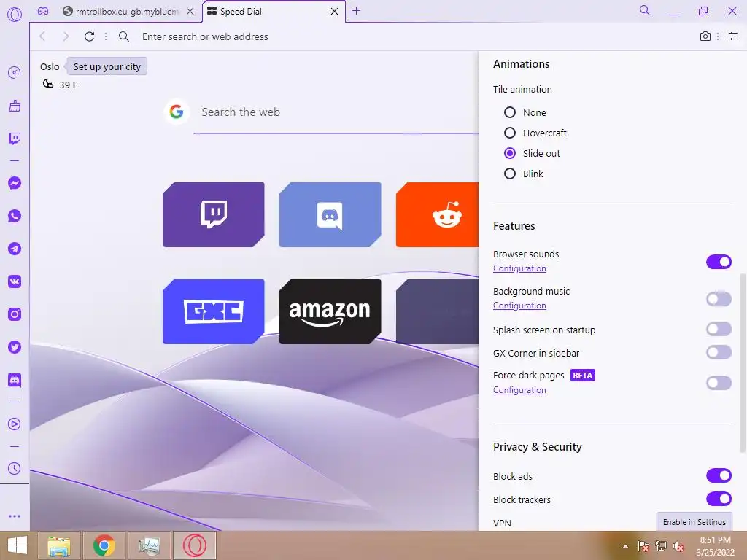Go forward to next page
Screen dimensions: 747x560
pyautogui.click(x=66, y=36)
